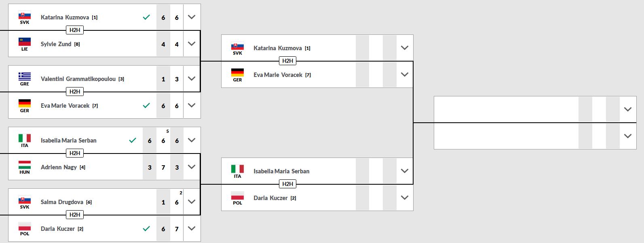Expand details for Sylvie Zund row
Viewport: 644px width, 243px height.
pyautogui.click(x=192, y=44)
